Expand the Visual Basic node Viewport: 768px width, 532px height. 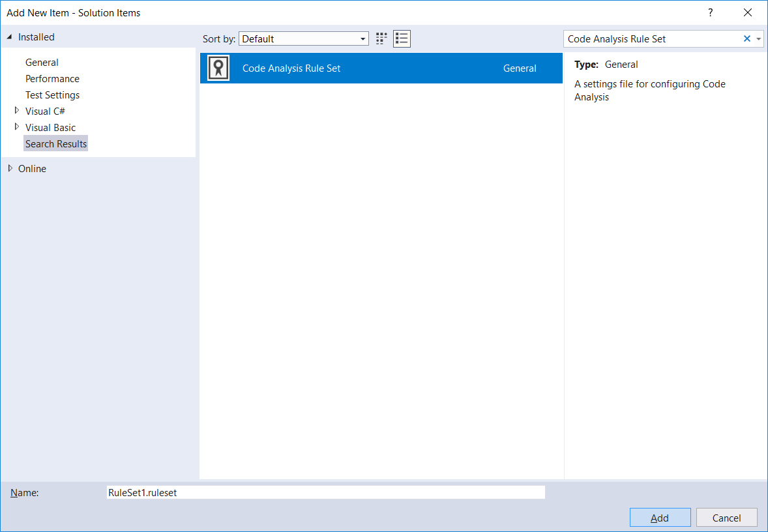coord(17,127)
